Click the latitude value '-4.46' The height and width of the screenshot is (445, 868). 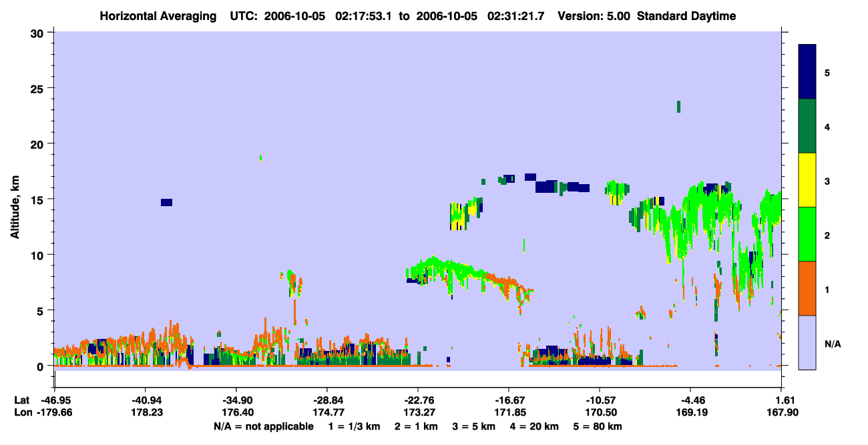pos(690,400)
